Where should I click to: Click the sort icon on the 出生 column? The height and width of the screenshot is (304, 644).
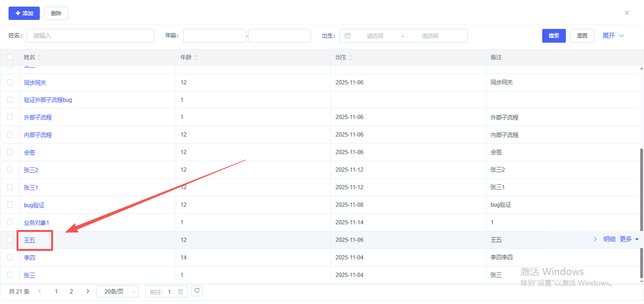pos(351,57)
